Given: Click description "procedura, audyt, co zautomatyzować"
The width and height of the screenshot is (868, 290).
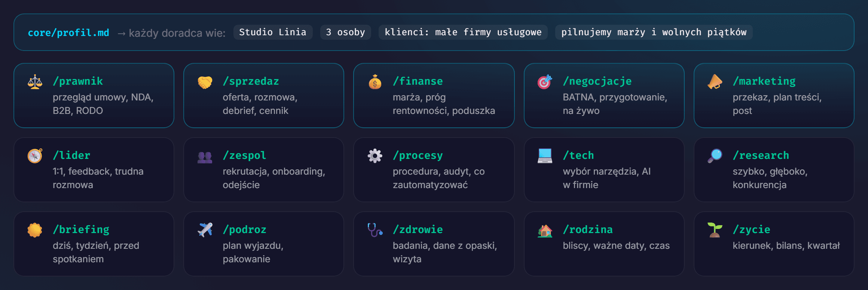Looking at the screenshot, I should [439, 178].
